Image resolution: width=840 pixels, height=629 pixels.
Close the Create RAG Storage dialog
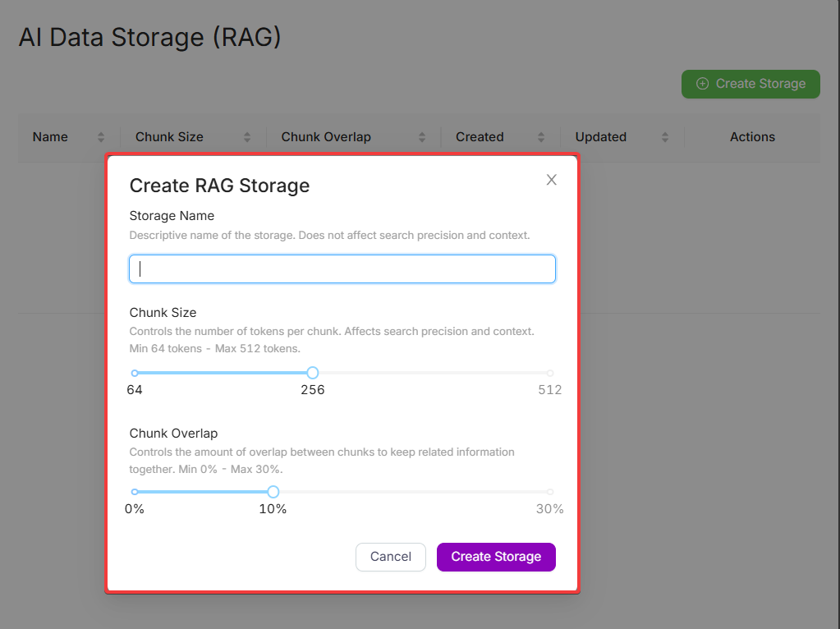pos(552,180)
